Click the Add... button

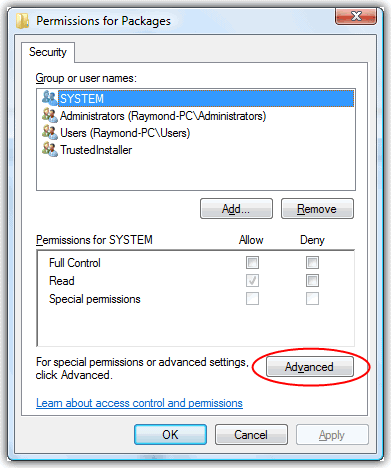[236, 209]
